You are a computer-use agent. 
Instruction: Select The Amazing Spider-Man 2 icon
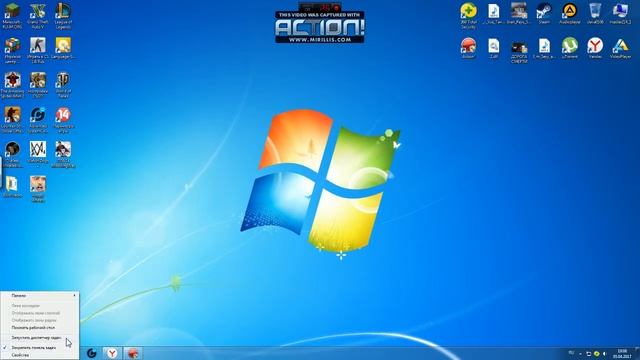click(x=12, y=85)
